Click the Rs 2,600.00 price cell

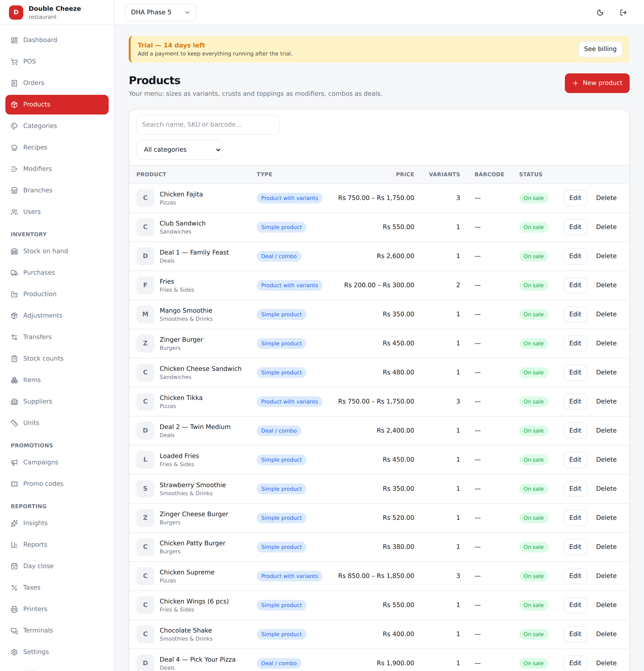pos(395,256)
